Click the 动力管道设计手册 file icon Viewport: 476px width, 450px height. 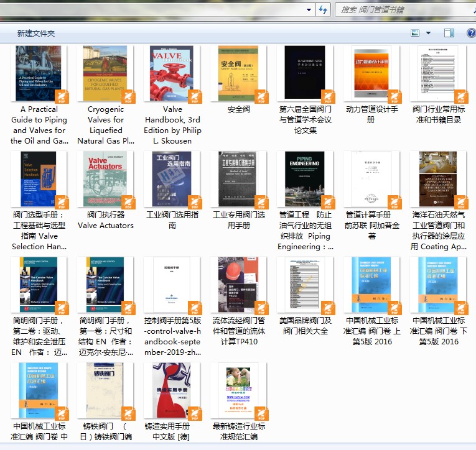[371, 73]
